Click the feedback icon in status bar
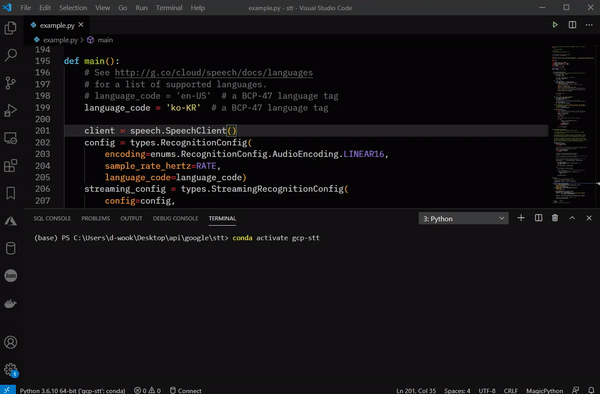This screenshot has width=600, height=394. 575,390
